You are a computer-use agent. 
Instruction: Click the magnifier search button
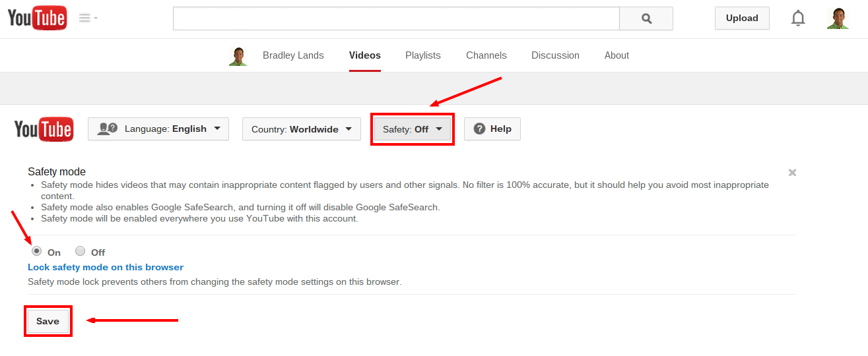[x=646, y=18]
